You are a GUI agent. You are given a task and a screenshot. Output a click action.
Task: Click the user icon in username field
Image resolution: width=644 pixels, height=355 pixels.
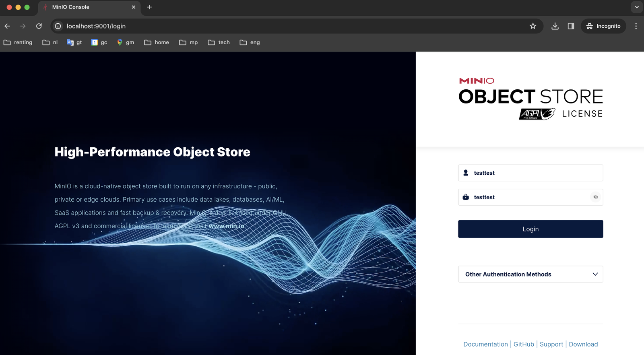(466, 173)
